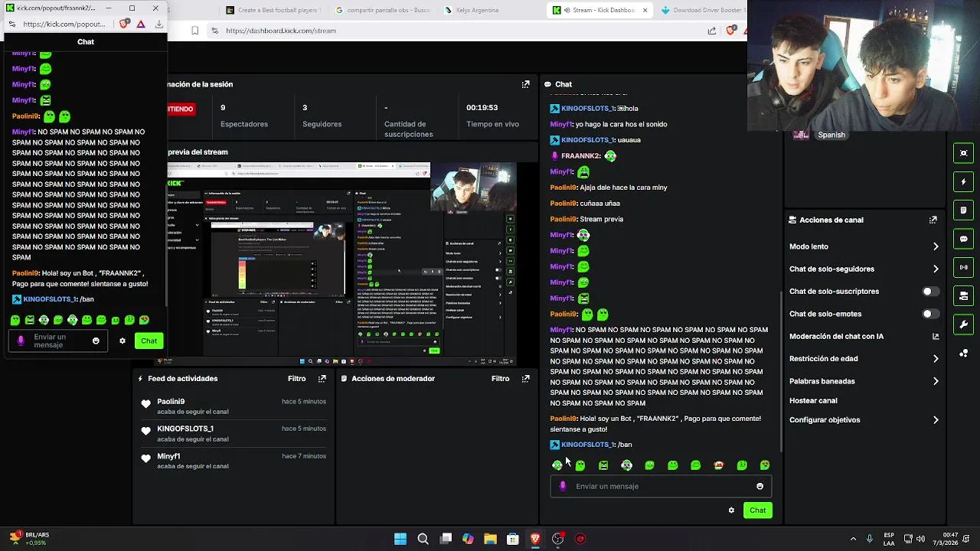
Task: Click the bookmark icon beside dashboard URL
Action: [194, 31]
